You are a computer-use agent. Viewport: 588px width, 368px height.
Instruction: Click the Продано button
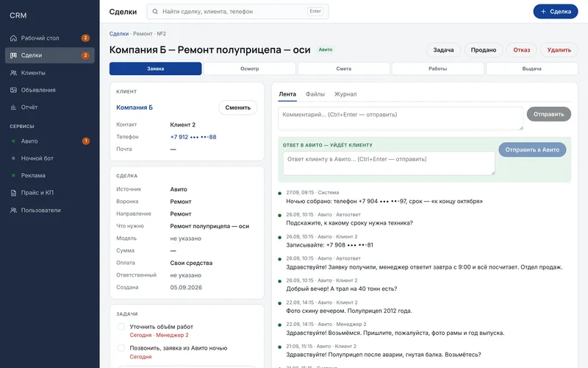click(484, 50)
